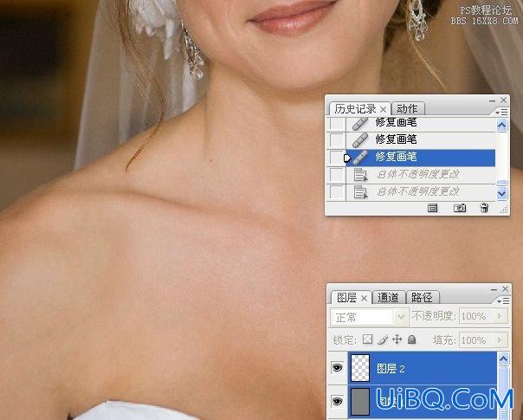Image resolution: width=523 pixels, height=420 pixels.
Task: Click the gray layer thumbnail
Action: tap(360, 401)
